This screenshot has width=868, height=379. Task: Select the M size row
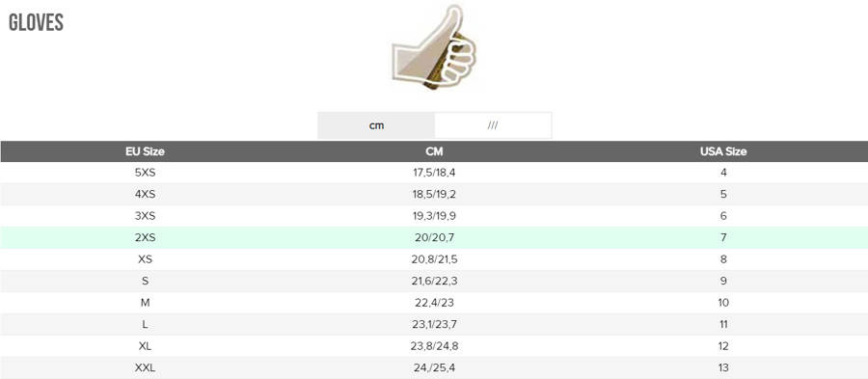tap(434, 303)
